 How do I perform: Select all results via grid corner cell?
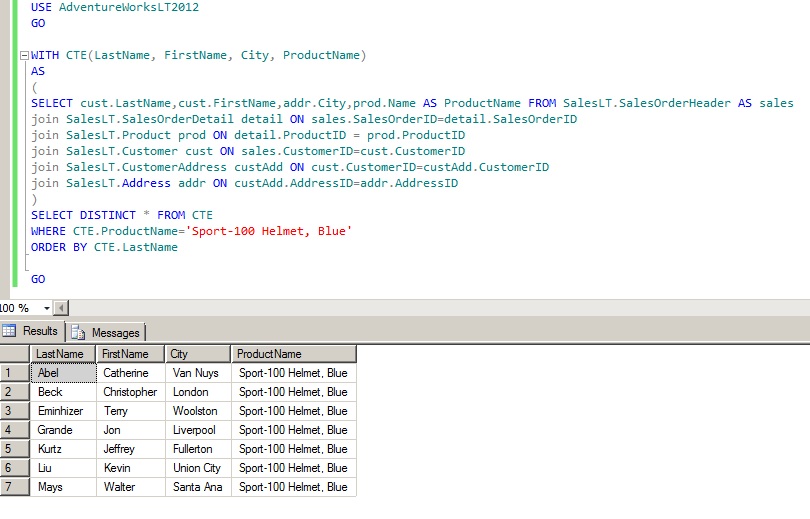[x=14, y=354]
